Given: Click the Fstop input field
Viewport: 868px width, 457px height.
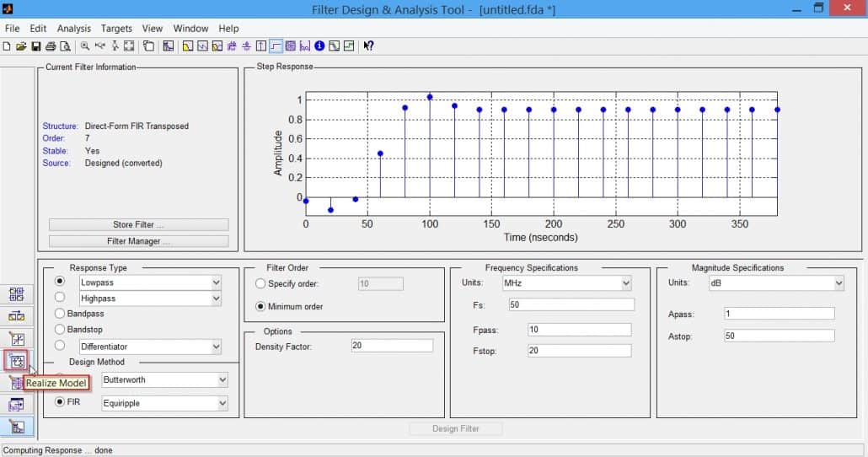Looking at the screenshot, I should [x=580, y=351].
